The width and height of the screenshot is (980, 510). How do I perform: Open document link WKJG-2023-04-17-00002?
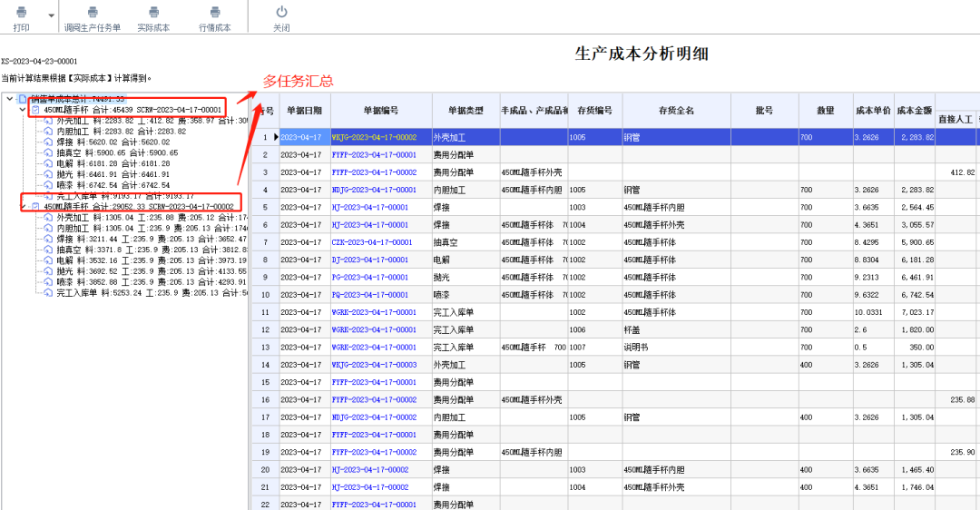click(374, 137)
